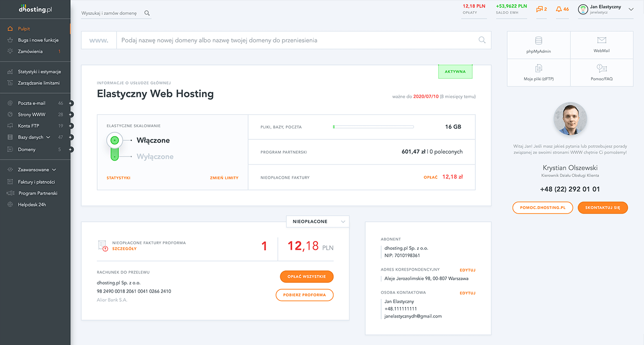
Task: Click Opłać link for unpaid invoices
Action: (x=430, y=177)
